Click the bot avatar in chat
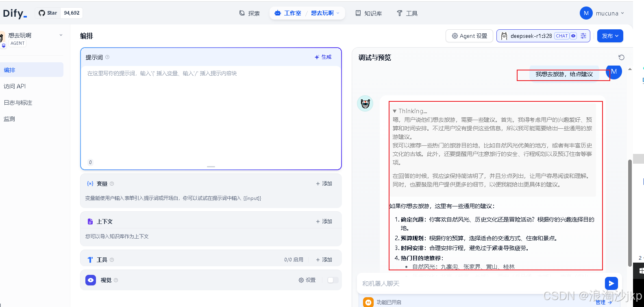Screen dimensions: 644x307 click(x=365, y=103)
